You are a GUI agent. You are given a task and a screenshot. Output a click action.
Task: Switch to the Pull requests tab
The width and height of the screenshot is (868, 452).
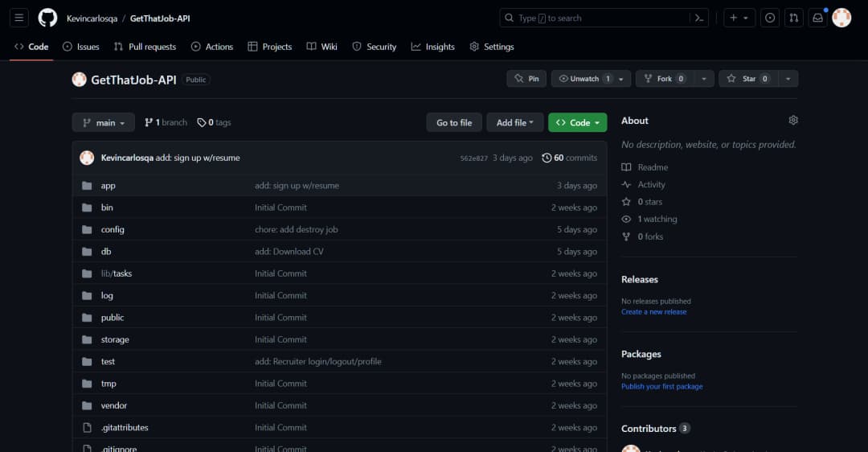point(145,47)
